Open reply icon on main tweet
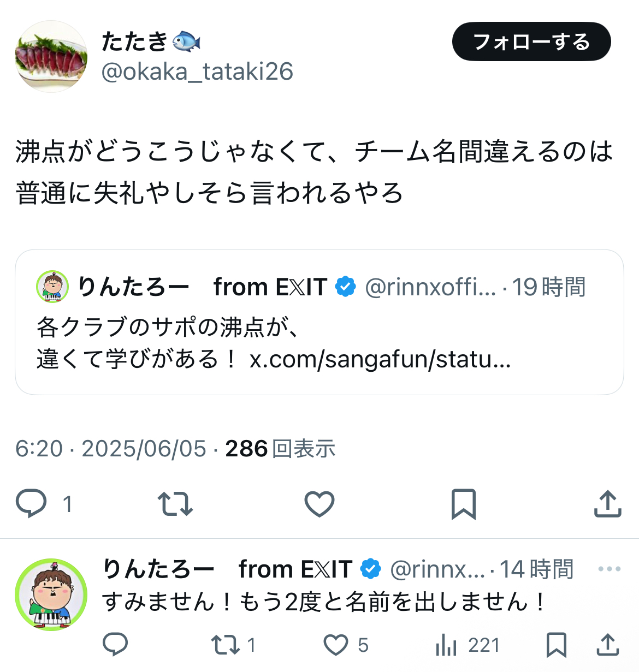 [x=31, y=503]
